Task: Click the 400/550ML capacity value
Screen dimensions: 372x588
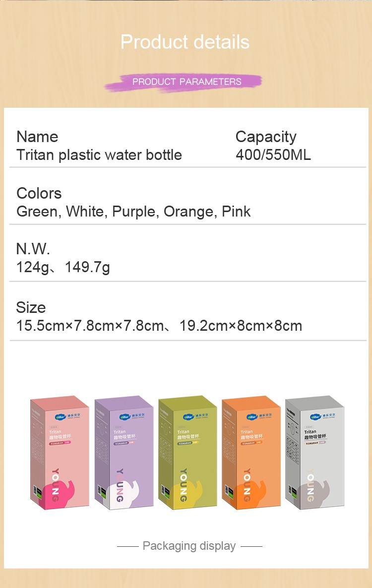Action: coord(273,155)
